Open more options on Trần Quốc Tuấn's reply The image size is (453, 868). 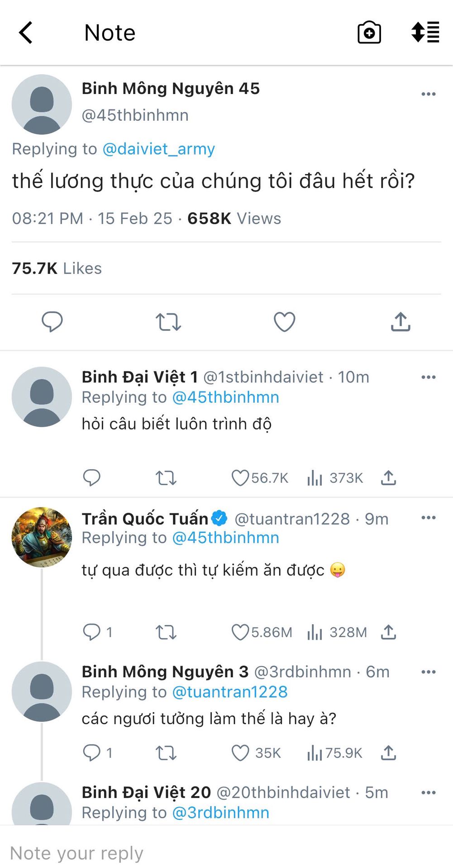pyautogui.click(x=428, y=518)
